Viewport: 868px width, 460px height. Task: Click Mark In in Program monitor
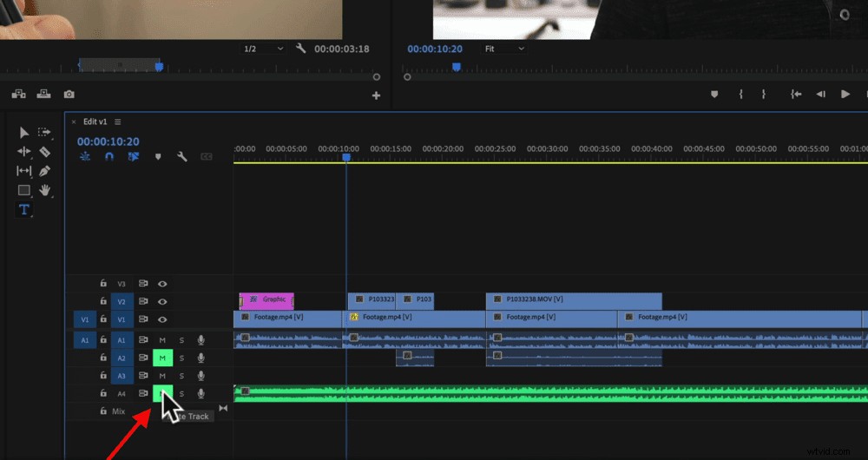[740, 94]
